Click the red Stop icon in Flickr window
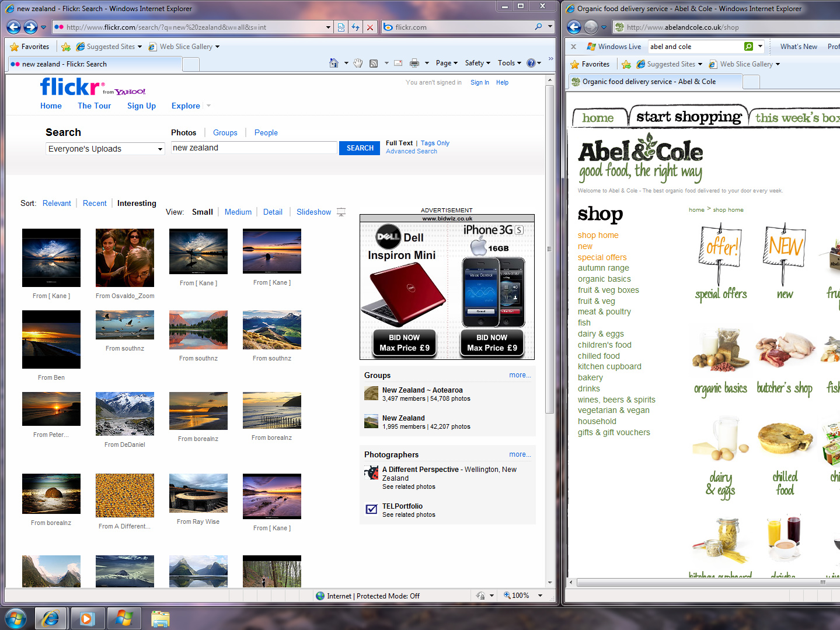The height and width of the screenshot is (630, 840). tap(370, 27)
